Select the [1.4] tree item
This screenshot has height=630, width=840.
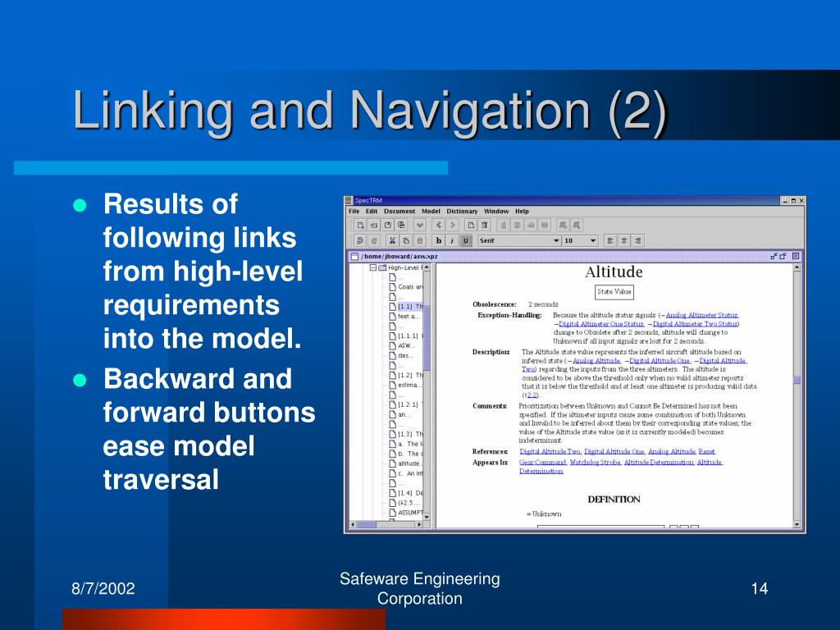coord(410,493)
